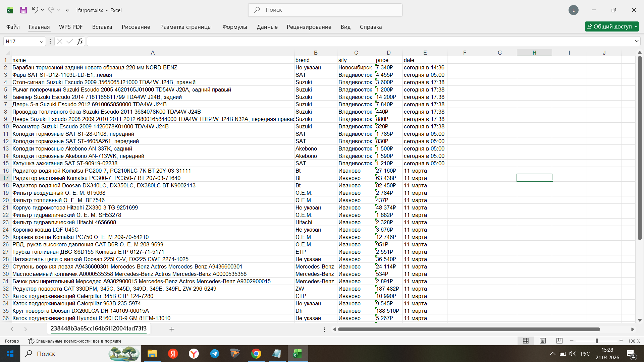Expand the formula bar chevron
Viewport: 644px width, 362px height.
pyautogui.click(x=637, y=41)
